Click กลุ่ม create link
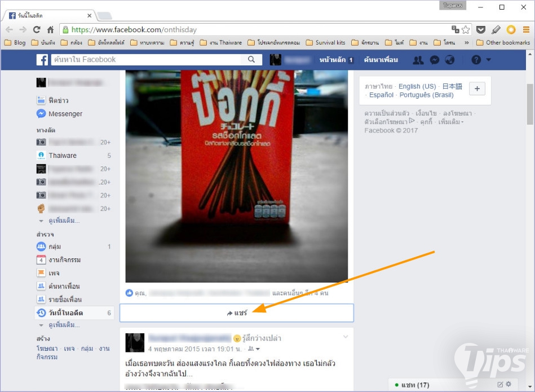535x392 pixels. pyautogui.click(x=87, y=349)
